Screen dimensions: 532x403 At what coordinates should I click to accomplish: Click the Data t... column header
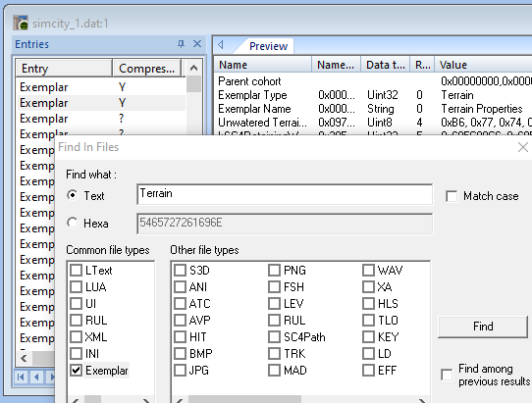[386, 65]
